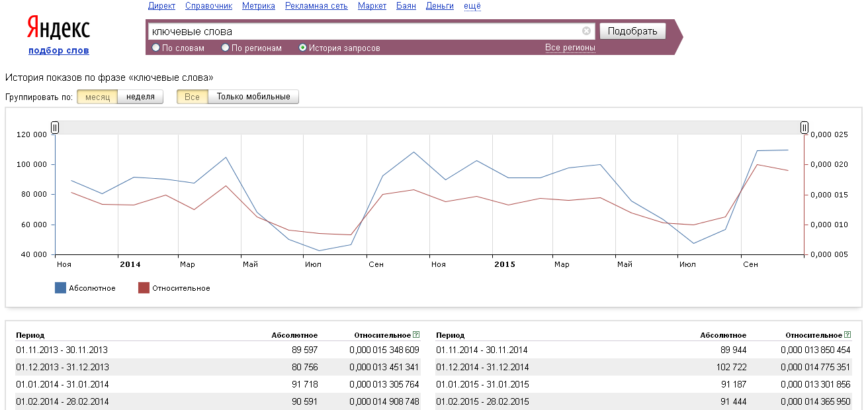Screen dimensions: 868x410
Task: Click left range handle on the chart
Action: point(55,127)
